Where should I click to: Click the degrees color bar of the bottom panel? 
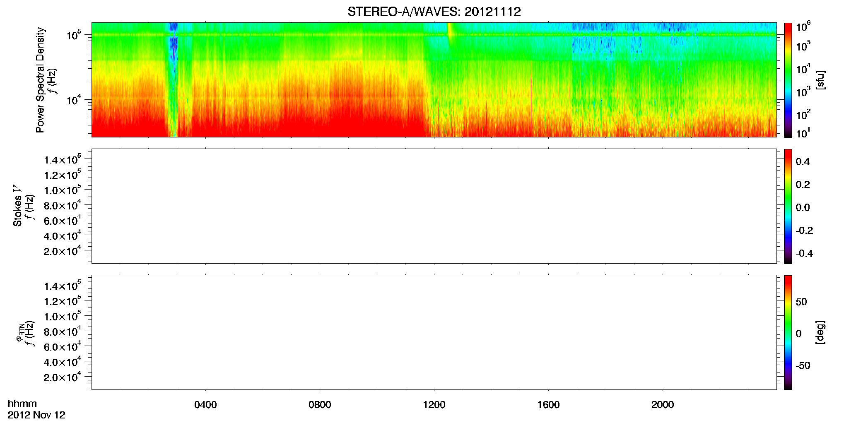tap(788, 332)
